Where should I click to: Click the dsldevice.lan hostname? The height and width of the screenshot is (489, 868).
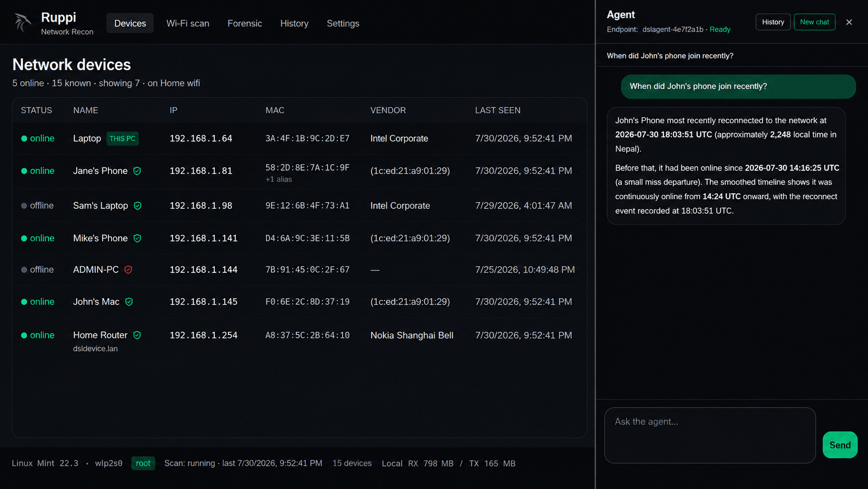96,349
